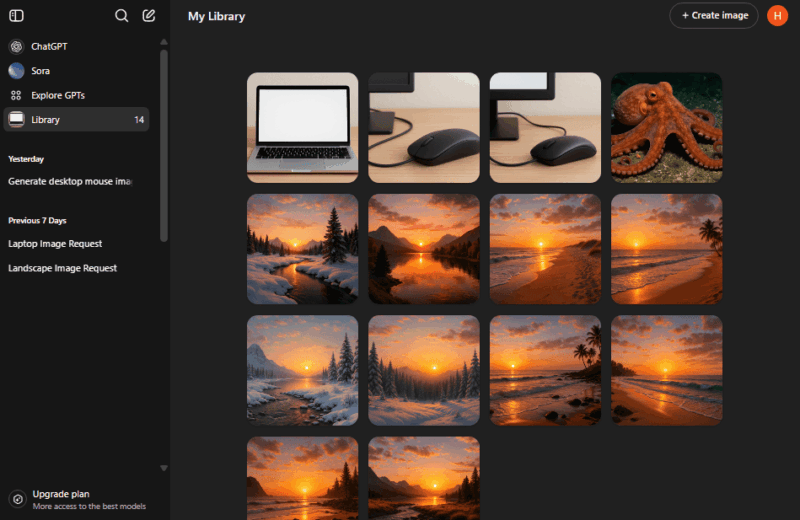Open rocky beach sunset with palm trees thumbnail
Image resolution: width=800 pixels, height=520 pixels.
545,370
